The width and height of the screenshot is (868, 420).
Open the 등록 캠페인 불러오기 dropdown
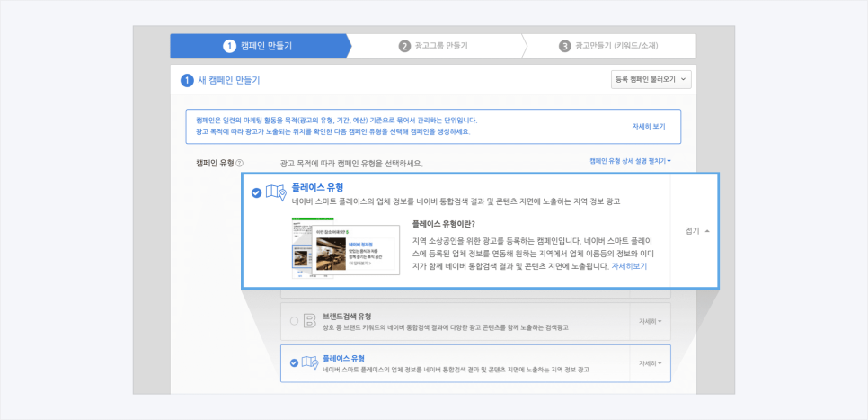click(x=651, y=80)
